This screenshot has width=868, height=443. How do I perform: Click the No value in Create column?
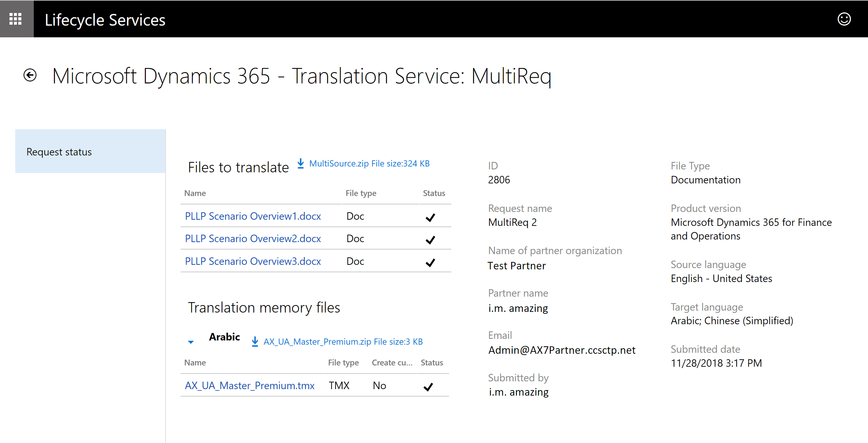pyautogui.click(x=379, y=385)
